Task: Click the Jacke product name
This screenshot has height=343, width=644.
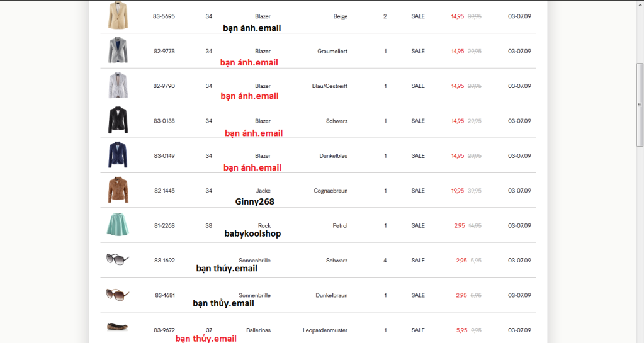Action: (x=263, y=191)
